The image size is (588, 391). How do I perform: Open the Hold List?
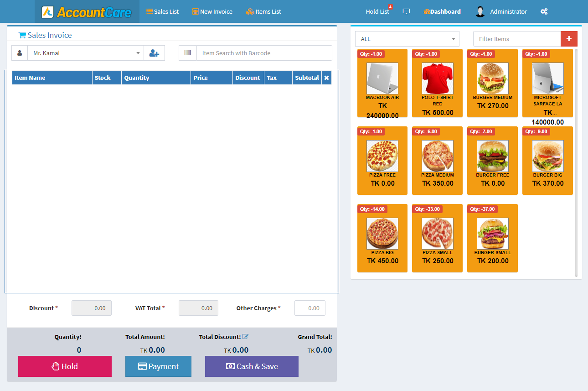[x=377, y=11]
